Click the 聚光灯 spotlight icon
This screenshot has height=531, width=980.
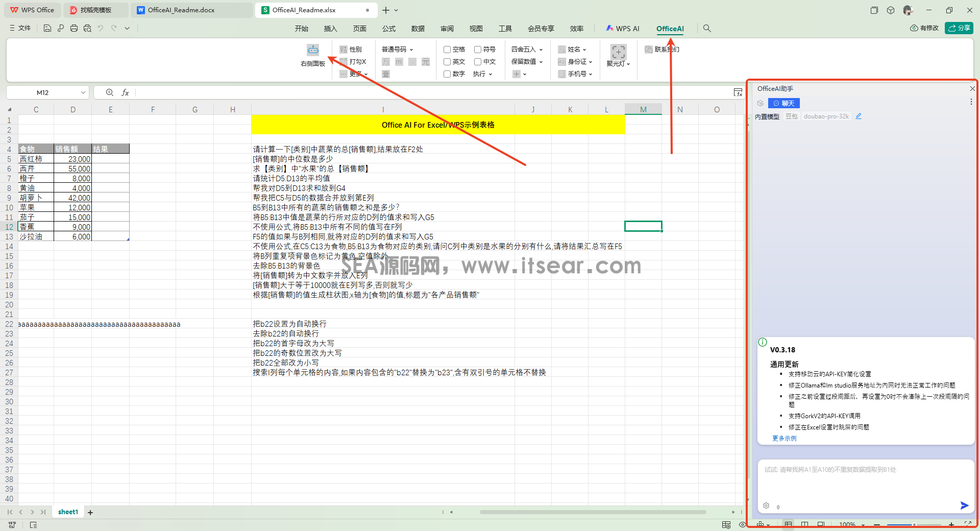618,52
